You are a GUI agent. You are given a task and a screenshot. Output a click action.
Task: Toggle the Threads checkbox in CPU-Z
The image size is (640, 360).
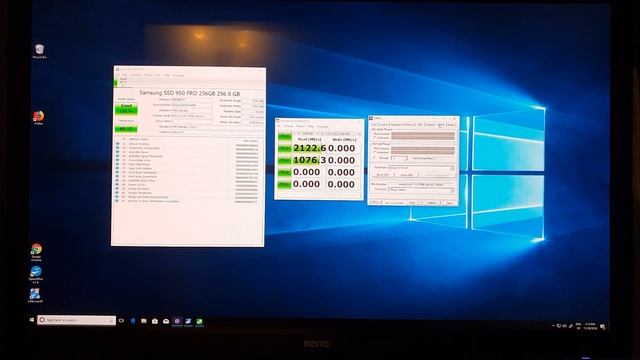(x=374, y=158)
